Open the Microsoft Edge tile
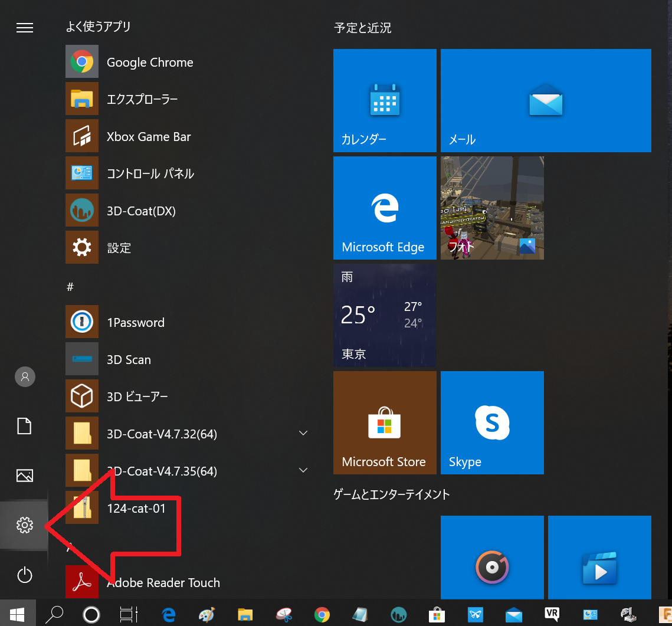The height and width of the screenshot is (626, 672). pos(385,208)
